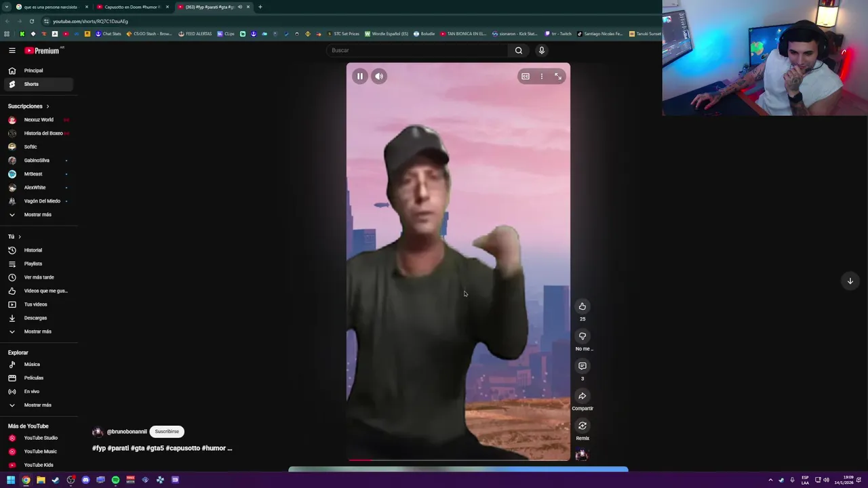Click the Buscar search field
This screenshot has height=488, width=868.
point(417,50)
